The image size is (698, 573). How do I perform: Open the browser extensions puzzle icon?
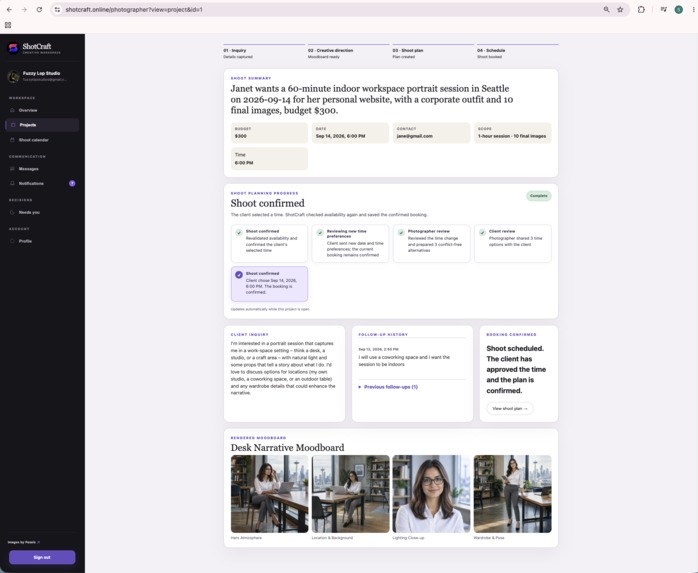coord(641,9)
